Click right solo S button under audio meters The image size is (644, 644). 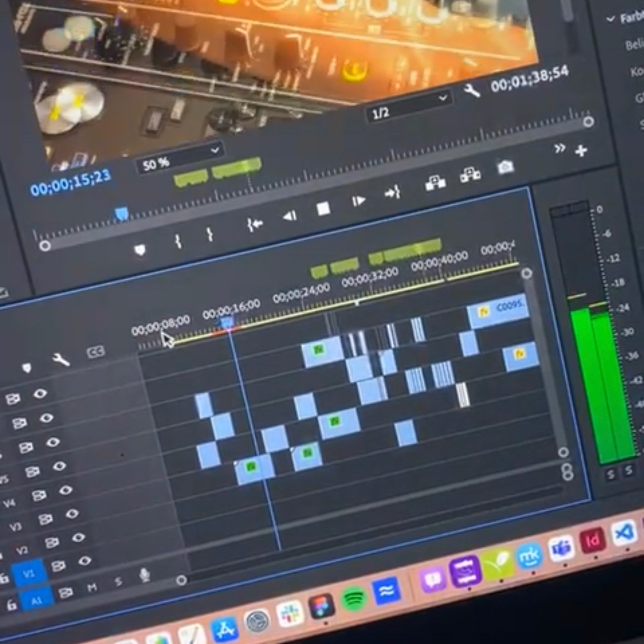(629, 471)
